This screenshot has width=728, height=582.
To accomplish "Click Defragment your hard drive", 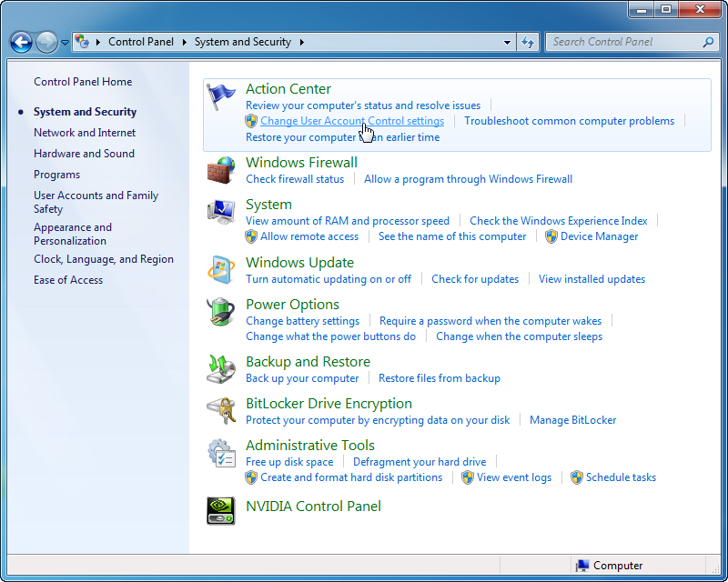I will coord(420,462).
